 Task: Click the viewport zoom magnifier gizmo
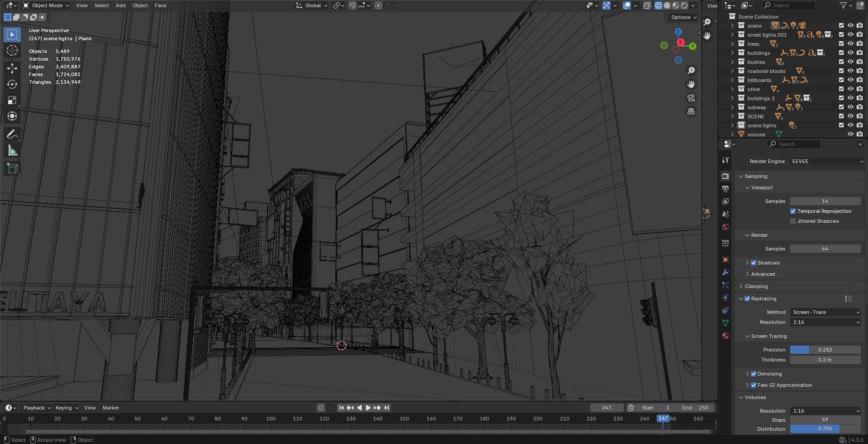691,71
